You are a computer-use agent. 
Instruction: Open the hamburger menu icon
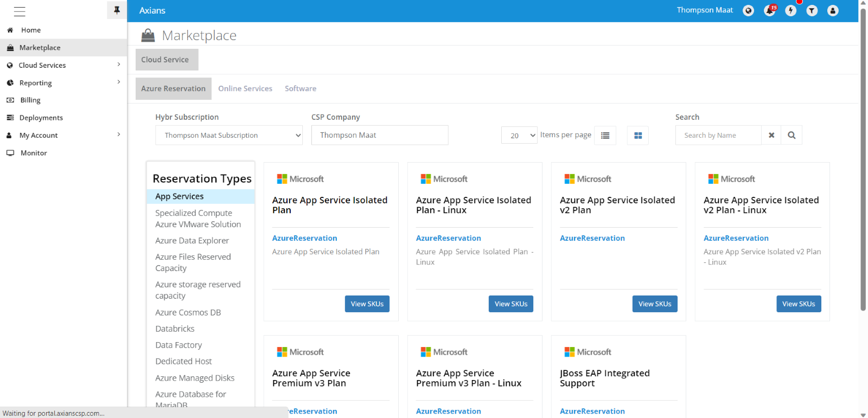(x=20, y=11)
